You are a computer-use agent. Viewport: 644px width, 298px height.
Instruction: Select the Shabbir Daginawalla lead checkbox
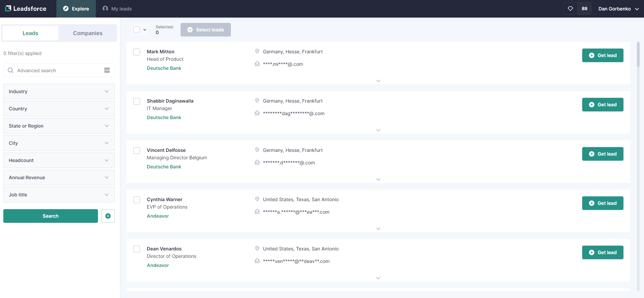click(x=137, y=101)
